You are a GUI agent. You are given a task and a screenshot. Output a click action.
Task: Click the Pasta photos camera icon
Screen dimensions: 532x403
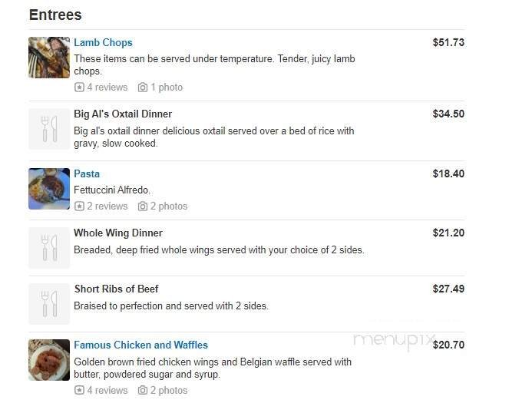tap(143, 206)
